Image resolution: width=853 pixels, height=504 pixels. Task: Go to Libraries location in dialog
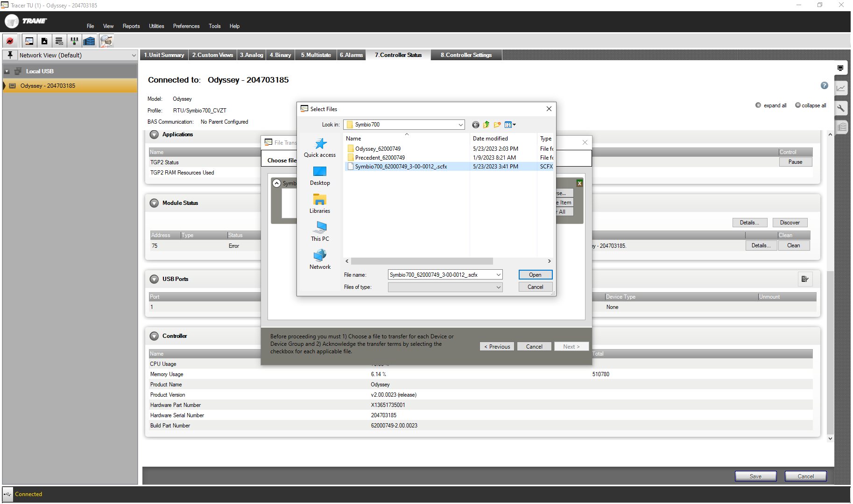[320, 204]
